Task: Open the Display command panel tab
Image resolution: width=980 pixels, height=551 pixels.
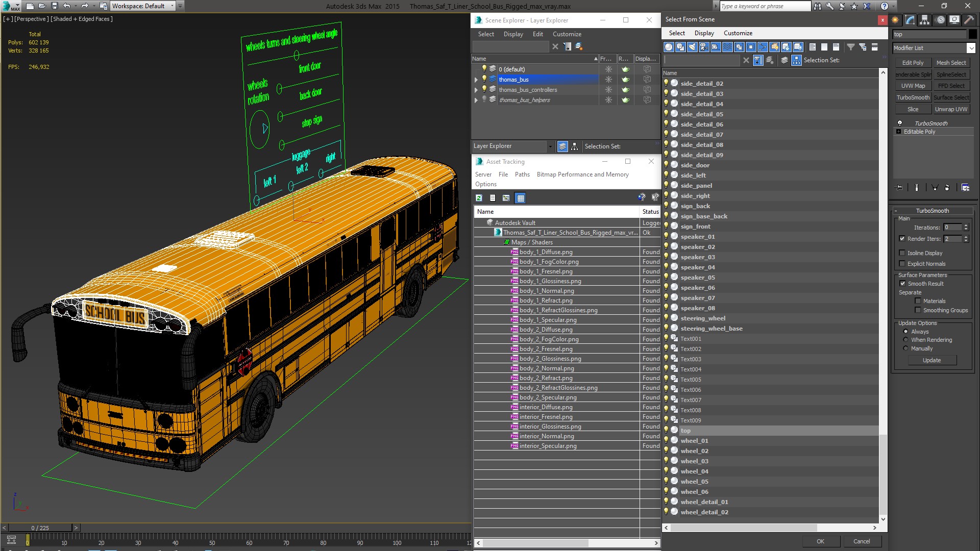Action: pos(953,20)
